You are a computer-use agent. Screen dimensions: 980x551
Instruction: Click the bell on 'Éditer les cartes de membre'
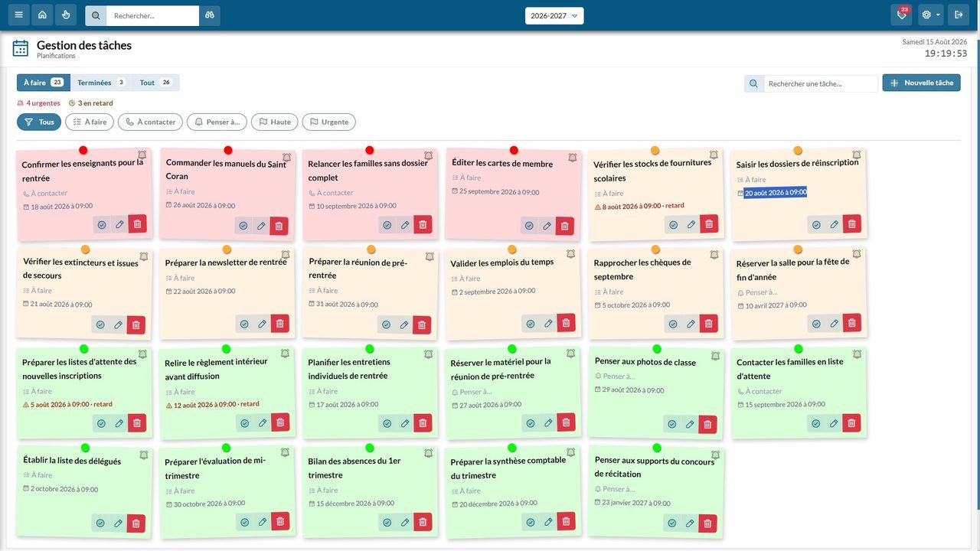click(572, 157)
